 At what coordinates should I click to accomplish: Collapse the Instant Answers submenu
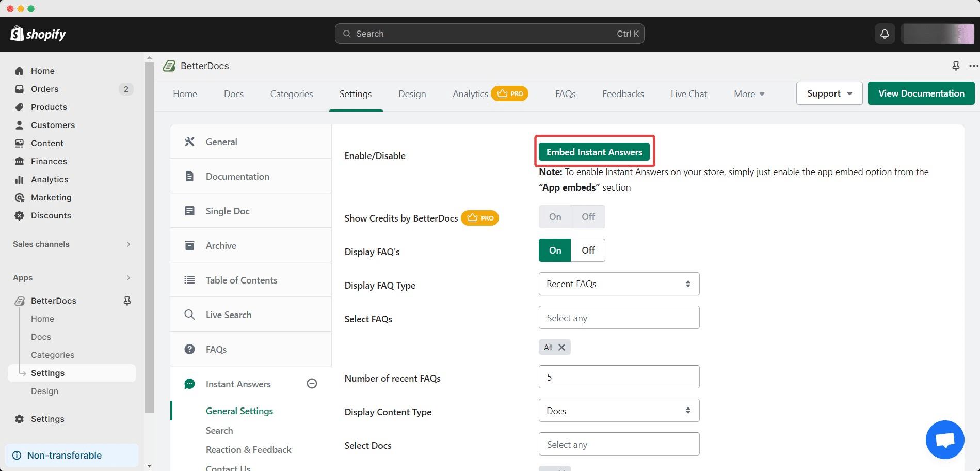[x=312, y=384]
